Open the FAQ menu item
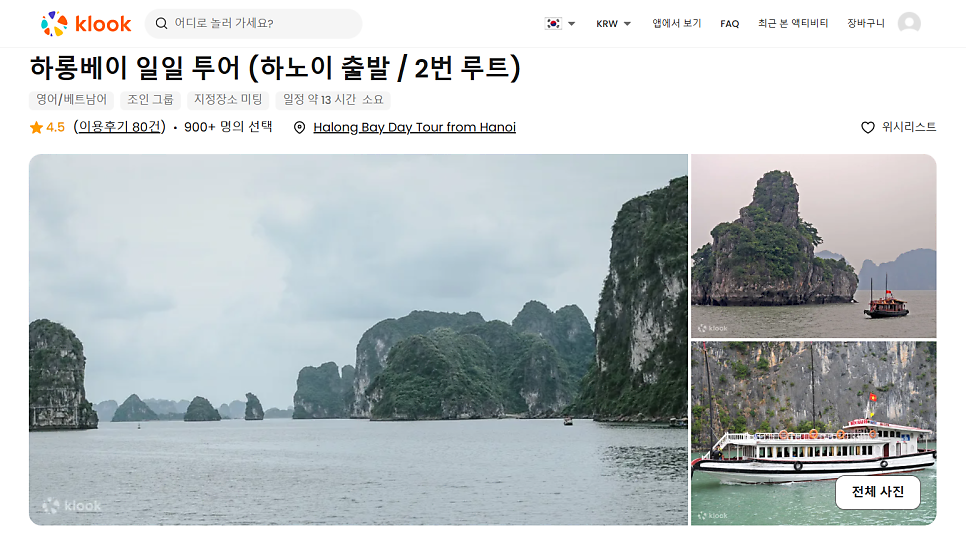 (x=729, y=23)
